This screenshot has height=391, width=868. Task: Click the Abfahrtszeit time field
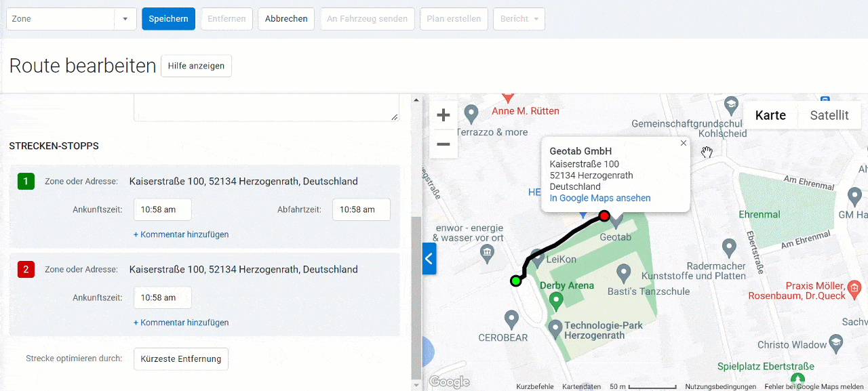coord(361,209)
